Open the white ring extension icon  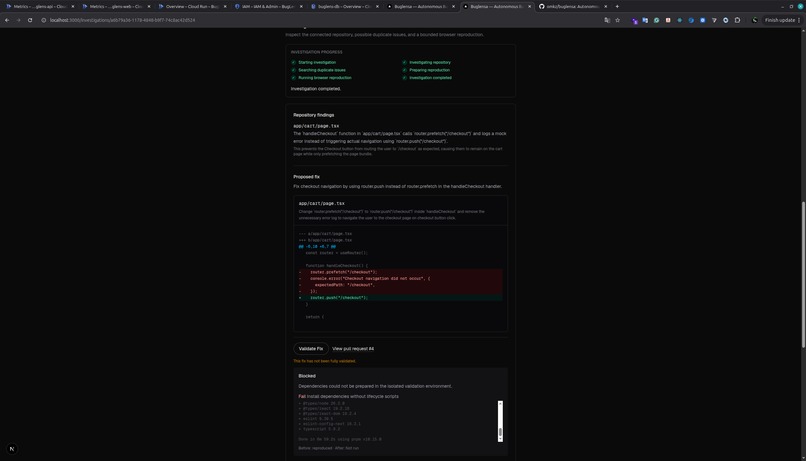[725, 20]
